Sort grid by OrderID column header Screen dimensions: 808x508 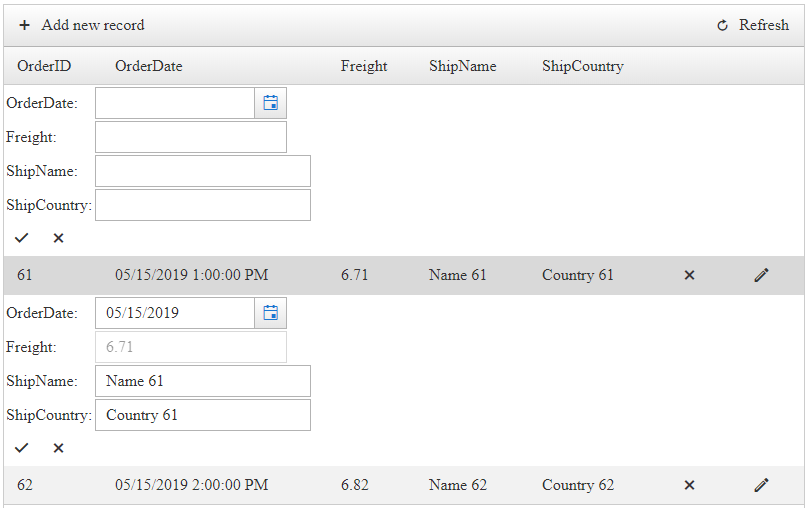[44, 66]
